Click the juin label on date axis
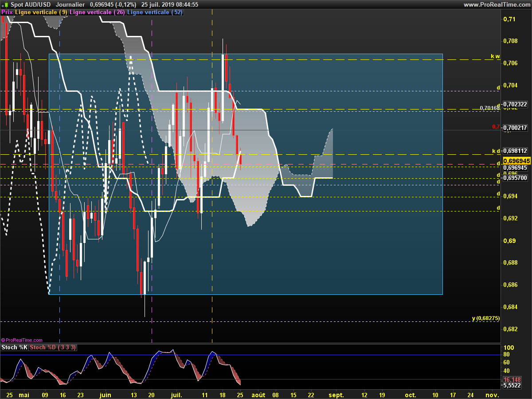532x399 pixels. coord(106,395)
